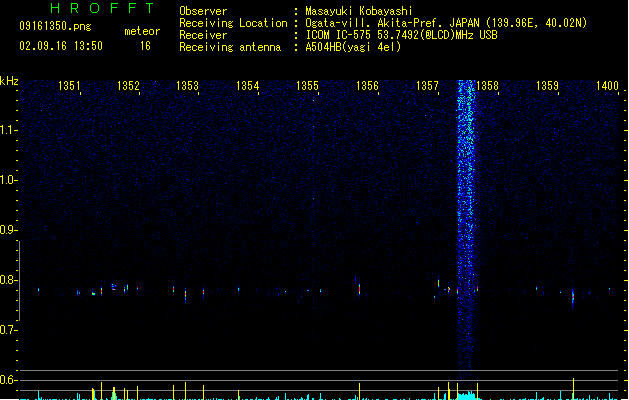Screen dimensions: 629x400
Task: Click the antenna text A504HB(yagi 4el)
Action: point(353,47)
